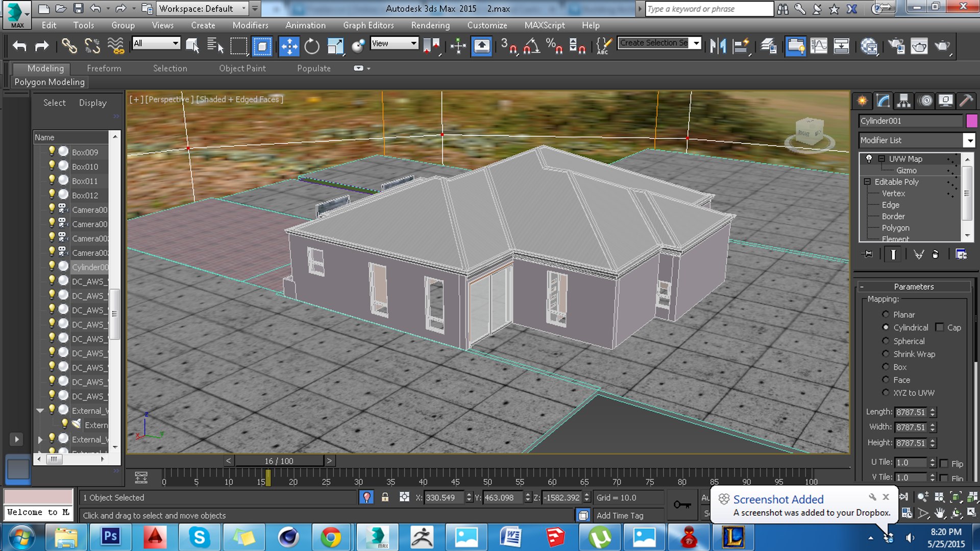980x551 pixels.
Task: Click the Cylinder001 object color swatch
Action: pos(971,121)
